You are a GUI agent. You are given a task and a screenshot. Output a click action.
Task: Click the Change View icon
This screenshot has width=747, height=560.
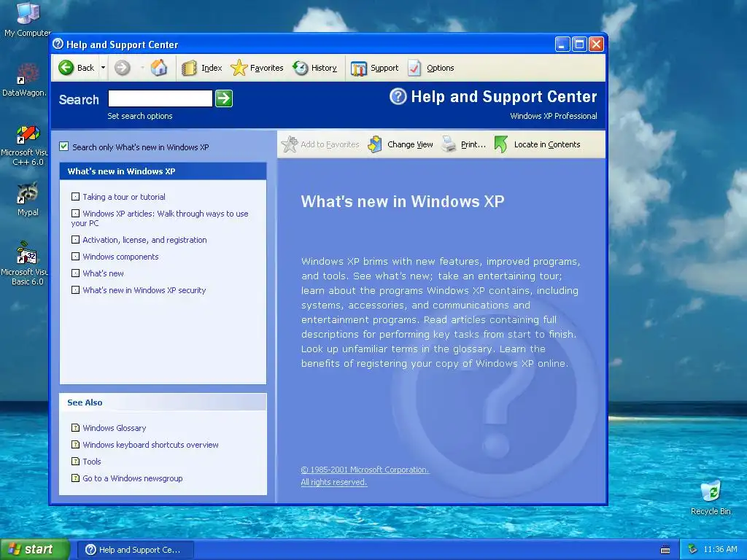(375, 144)
